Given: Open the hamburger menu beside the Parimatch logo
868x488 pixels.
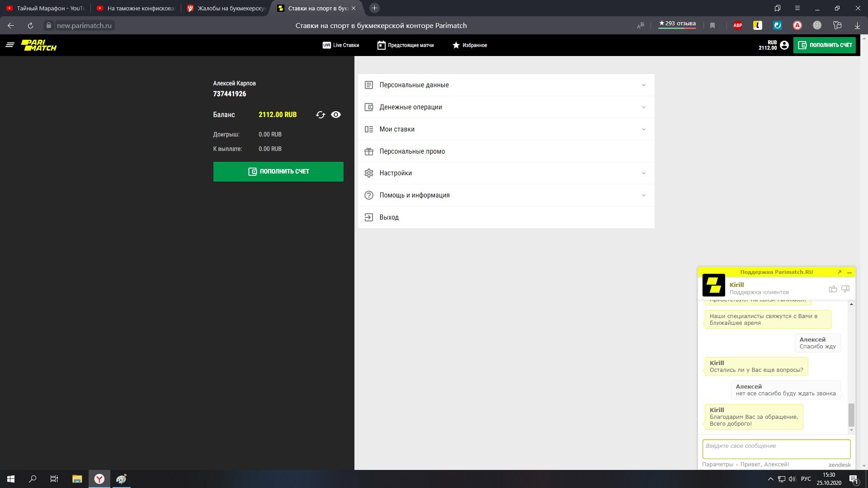Looking at the screenshot, I should coord(10,45).
